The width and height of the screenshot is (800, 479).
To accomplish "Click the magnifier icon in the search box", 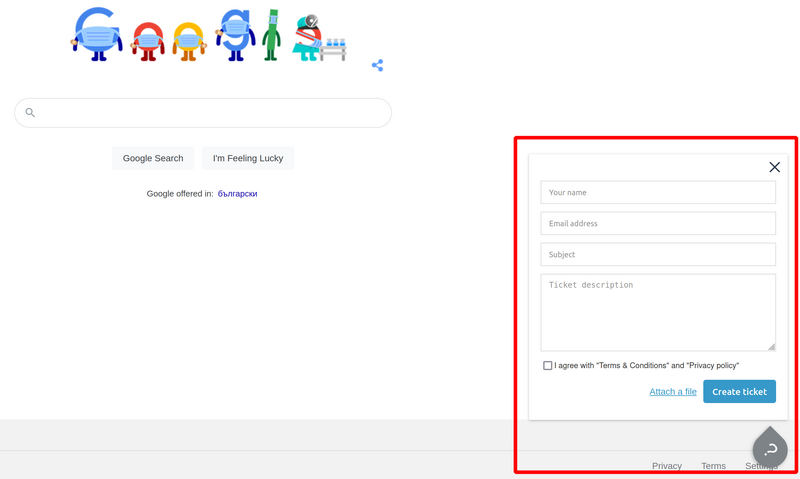I will click(x=30, y=113).
